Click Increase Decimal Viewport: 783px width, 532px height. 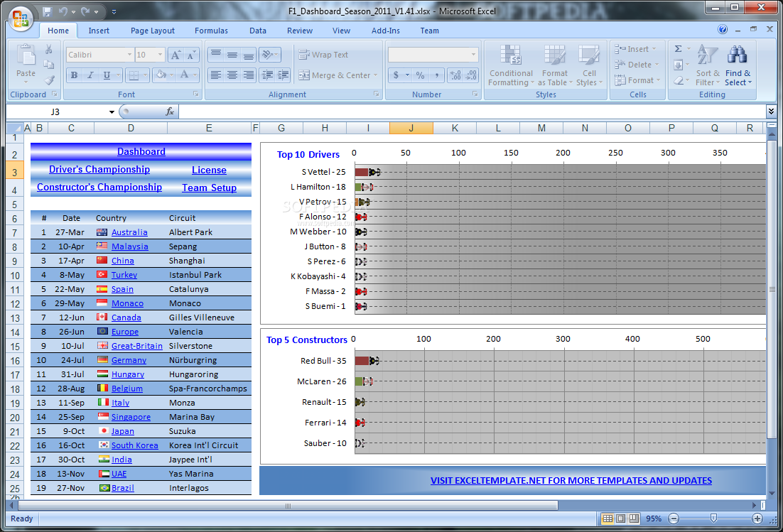pyautogui.click(x=455, y=75)
